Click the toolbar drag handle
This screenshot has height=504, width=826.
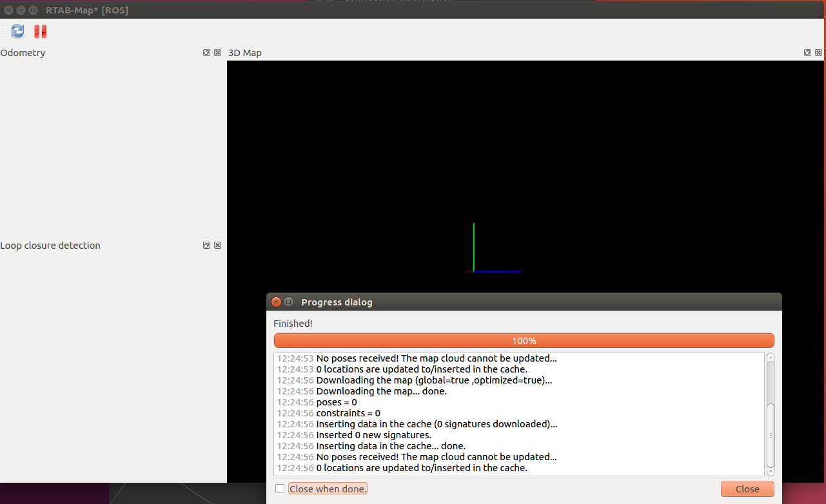coord(3,31)
